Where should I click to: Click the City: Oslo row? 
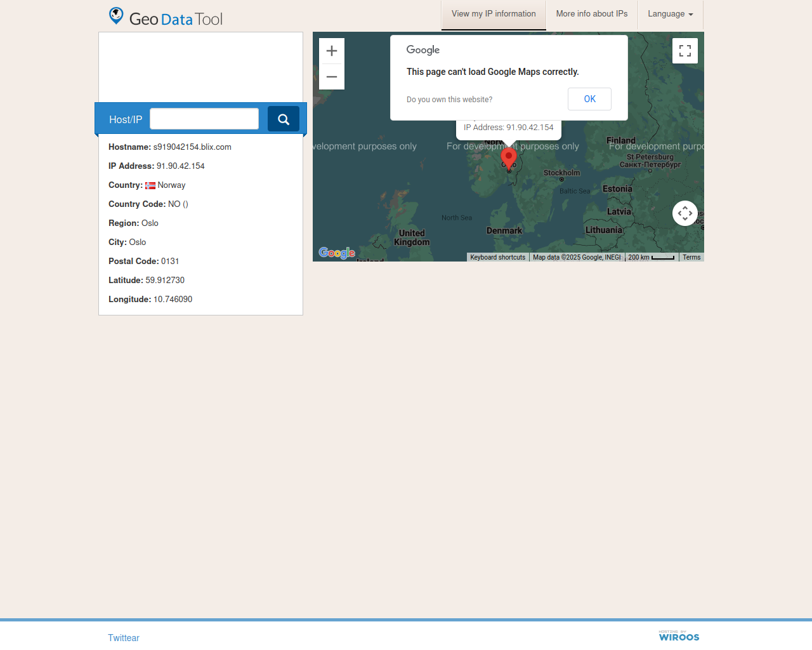(127, 242)
